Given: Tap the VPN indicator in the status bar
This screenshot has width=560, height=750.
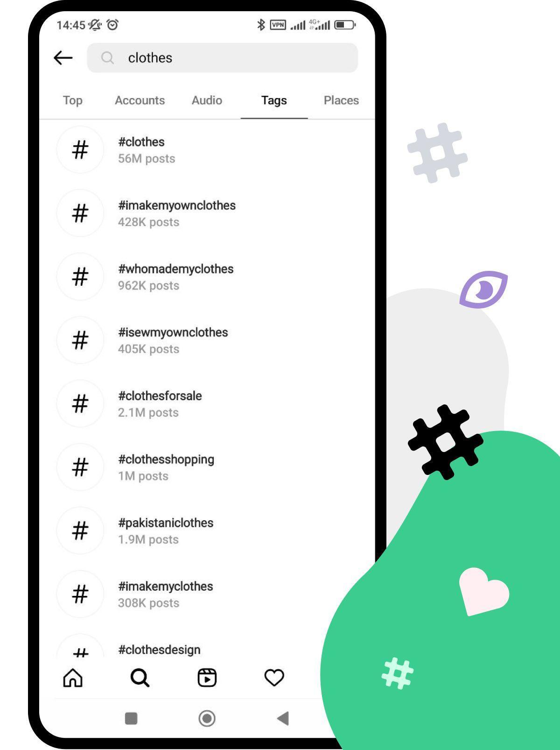Looking at the screenshot, I should (x=278, y=25).
